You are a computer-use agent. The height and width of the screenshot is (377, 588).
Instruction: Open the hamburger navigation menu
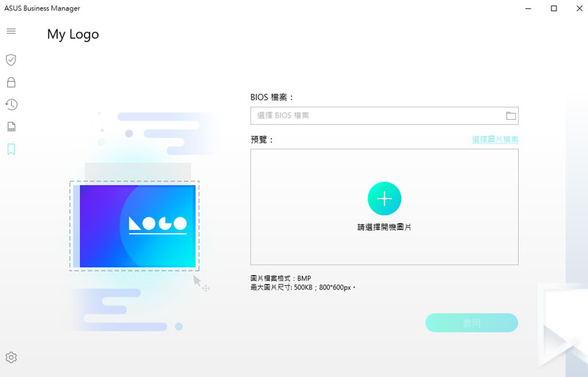(11, 31)
